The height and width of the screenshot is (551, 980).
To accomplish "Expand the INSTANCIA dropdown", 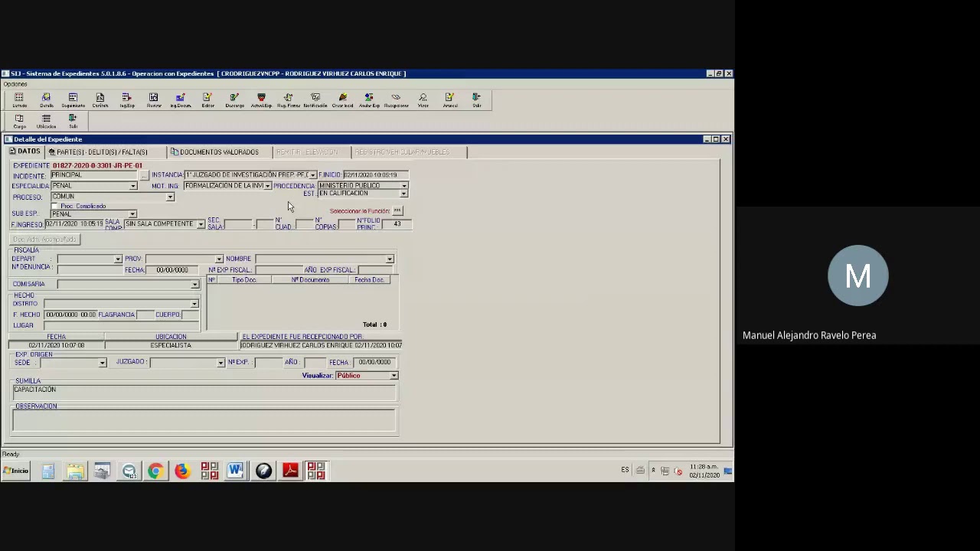I will (x=312, y=175).
